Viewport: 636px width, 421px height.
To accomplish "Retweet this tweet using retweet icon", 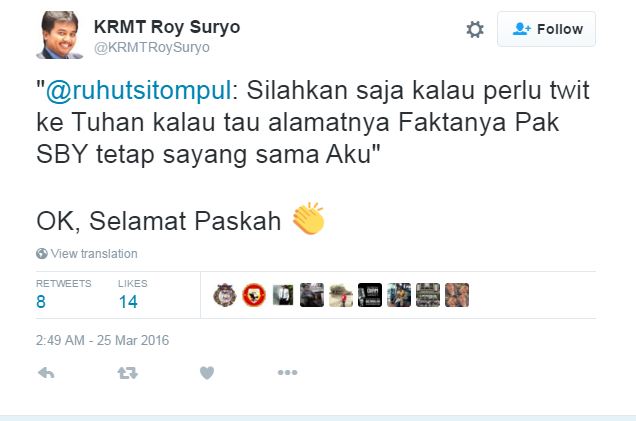I will (x=128, y=373).
